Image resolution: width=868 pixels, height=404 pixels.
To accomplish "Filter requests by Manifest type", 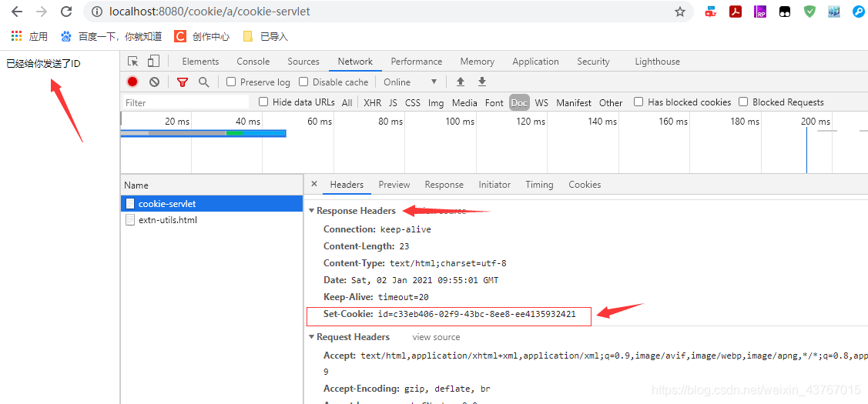I will [574, 102].
